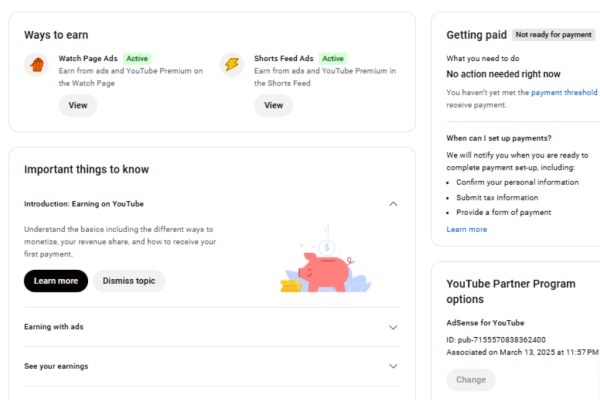The image size is (600, 400).
Task: Dismiss the Earning on YouTube topic
Action: coord(129,281)
